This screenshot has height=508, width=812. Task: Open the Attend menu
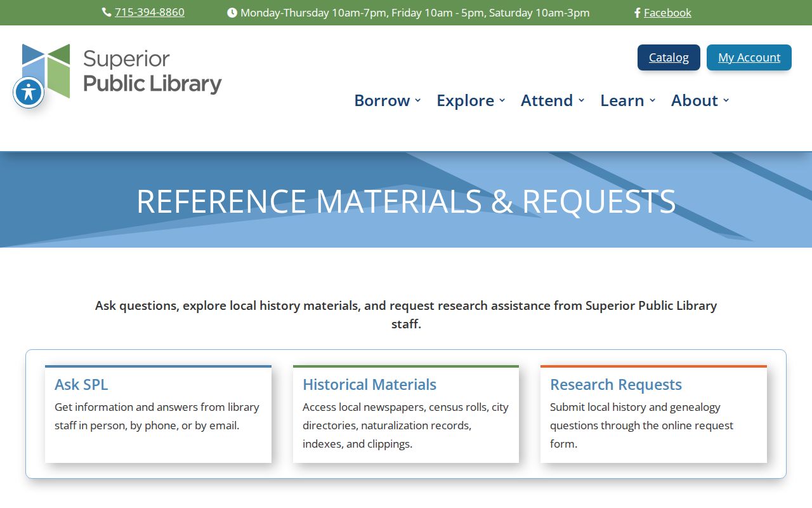553,100
